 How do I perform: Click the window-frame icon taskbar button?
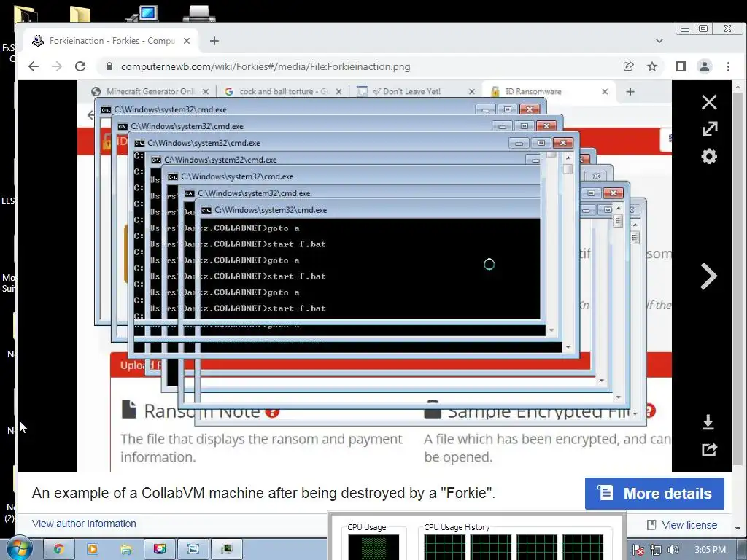(193, 549)
